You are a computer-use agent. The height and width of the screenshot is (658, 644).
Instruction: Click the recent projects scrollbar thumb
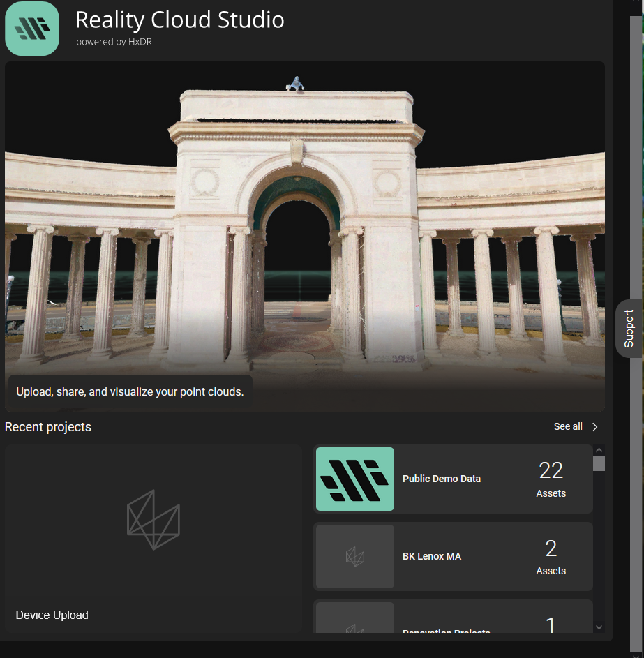(599, 464)
